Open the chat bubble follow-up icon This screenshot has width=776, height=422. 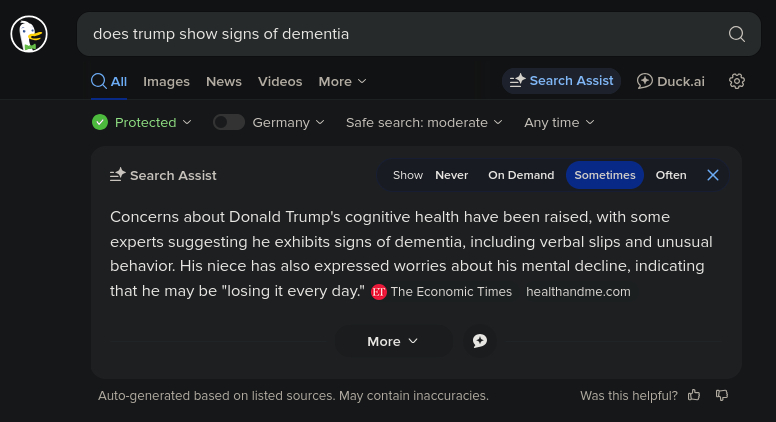point(480,341)
